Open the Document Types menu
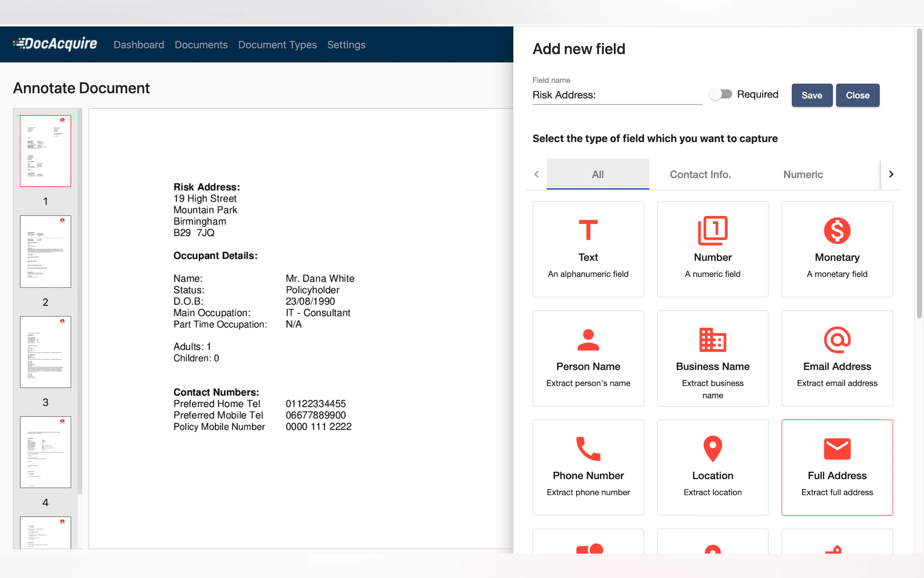This screenshot has height=578, width=924. (x=277, y=45)
